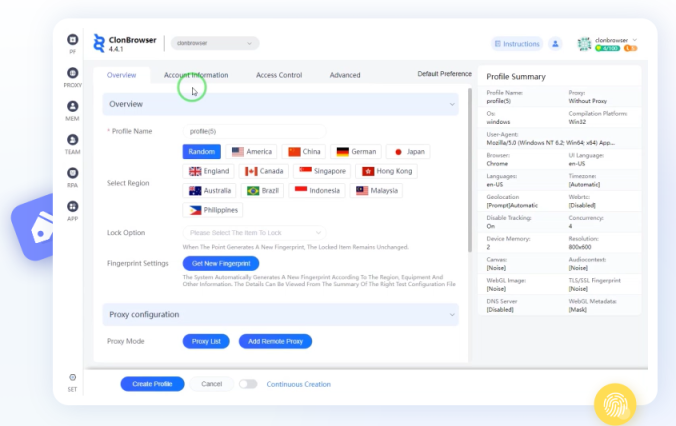This screenshot has width=676, height=426.
Task: Switch to the Account Information tab
Action: (196, 75)
